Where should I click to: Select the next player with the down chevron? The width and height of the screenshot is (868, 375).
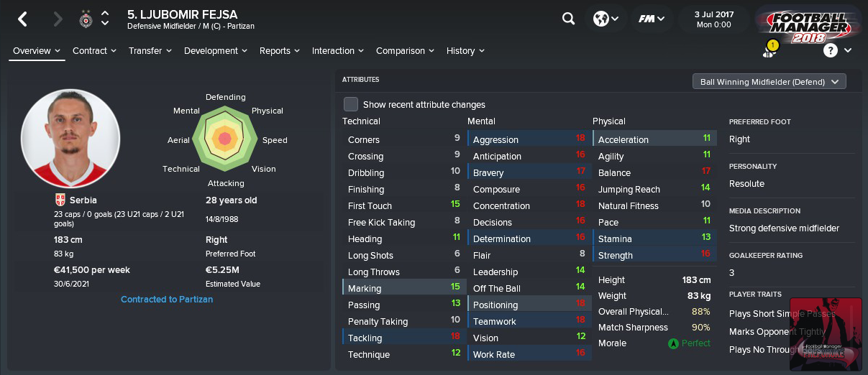click(106, 25)
